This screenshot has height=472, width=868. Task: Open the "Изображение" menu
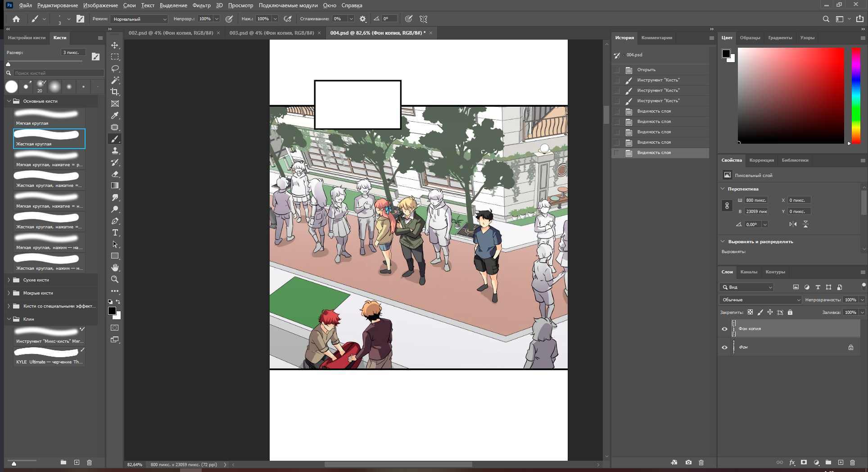click(x=100, y=5)
